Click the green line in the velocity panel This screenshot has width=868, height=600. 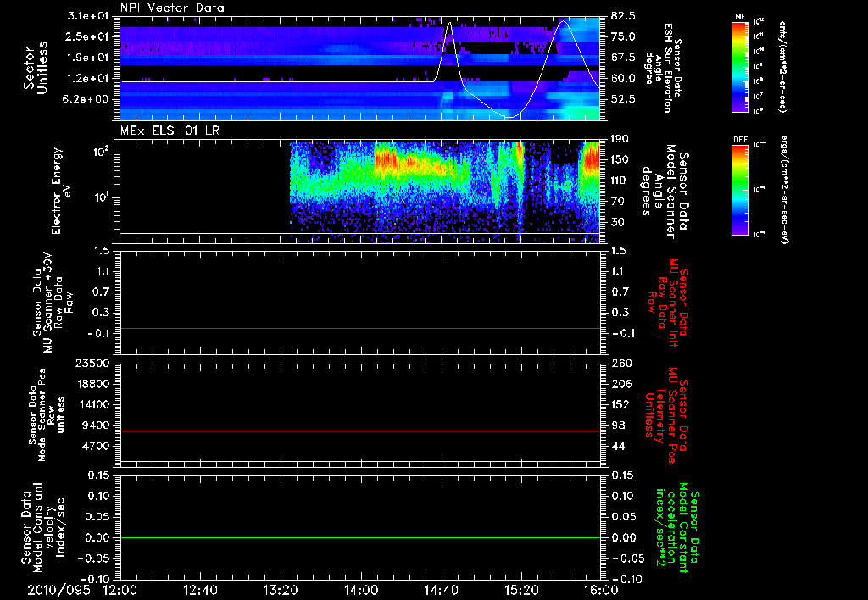pos(360,537)
